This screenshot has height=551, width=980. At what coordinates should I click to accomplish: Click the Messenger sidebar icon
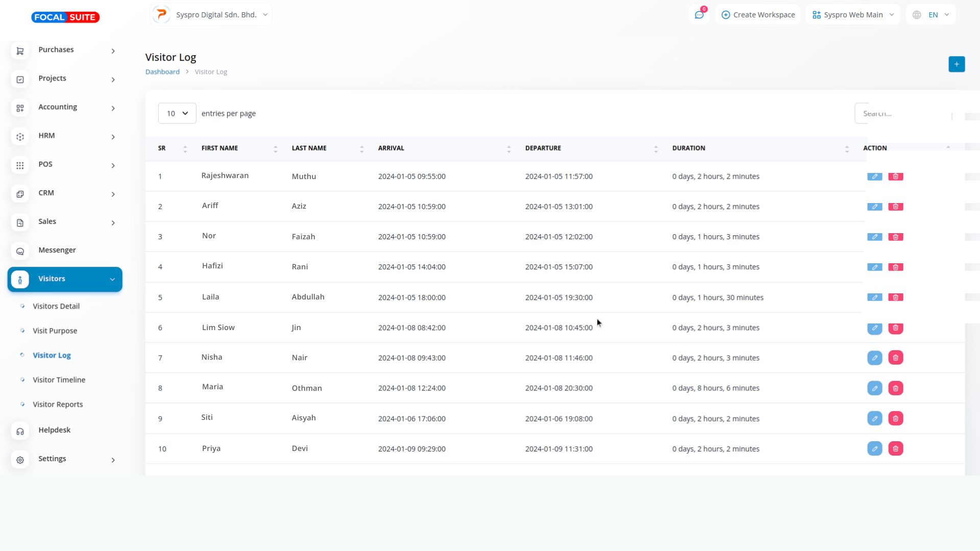pos(20,252)
